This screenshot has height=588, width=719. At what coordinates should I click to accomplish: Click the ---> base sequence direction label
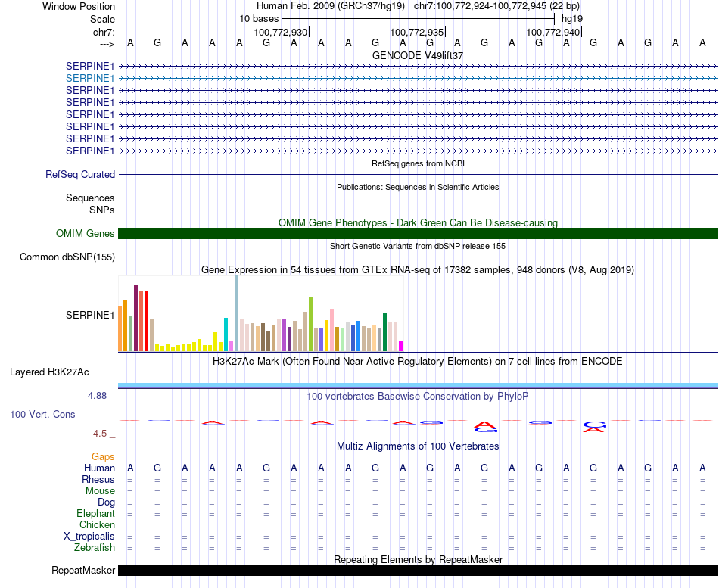(x=107, y=44)
